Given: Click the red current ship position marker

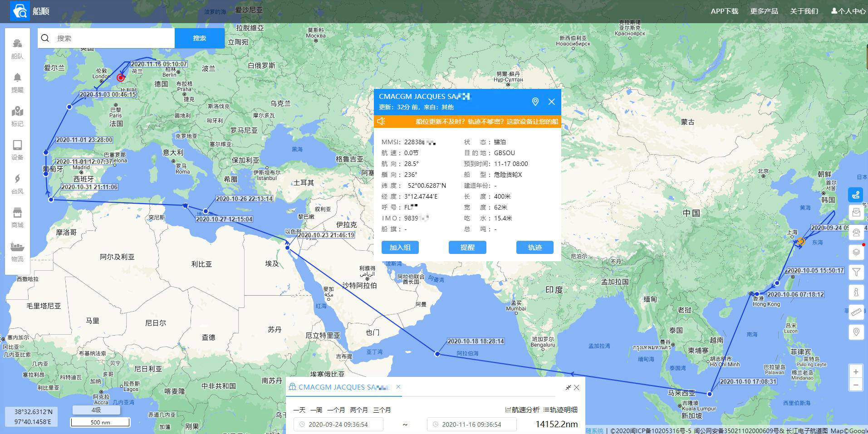Looking at the screenshot, I should click(120, 78).
